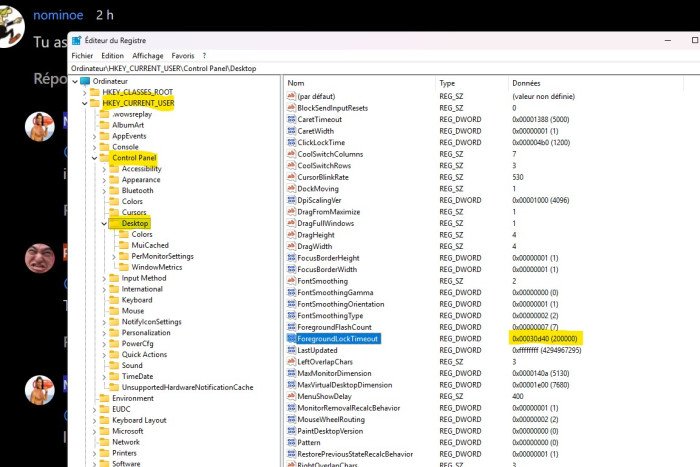Click the CaretWidth DWORD value icon
Viewport: 700px width, 467px height.
click(291, 131)
